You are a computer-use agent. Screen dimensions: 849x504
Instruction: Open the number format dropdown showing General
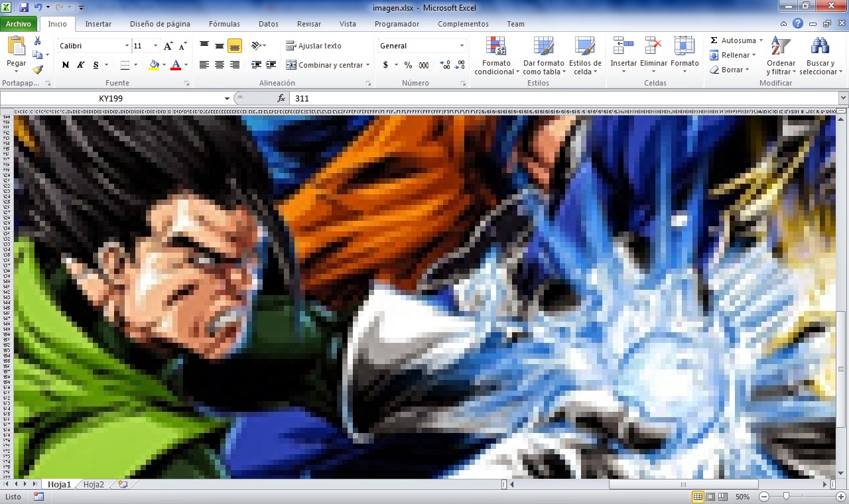pos(421,45)
